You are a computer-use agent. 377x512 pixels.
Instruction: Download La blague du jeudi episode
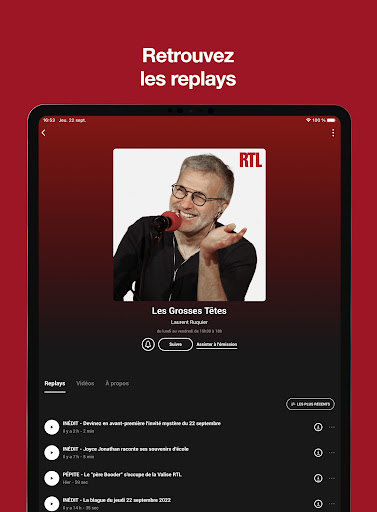318,504
